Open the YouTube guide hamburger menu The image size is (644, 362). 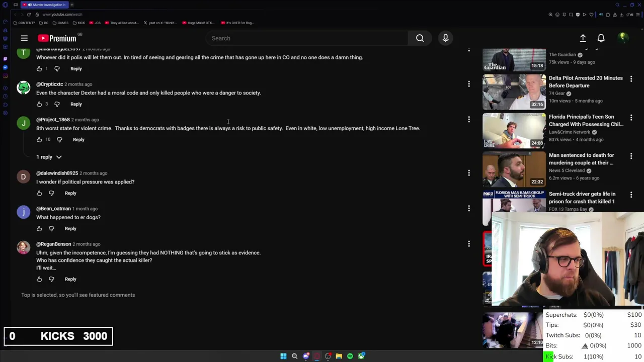coord(24,38)
